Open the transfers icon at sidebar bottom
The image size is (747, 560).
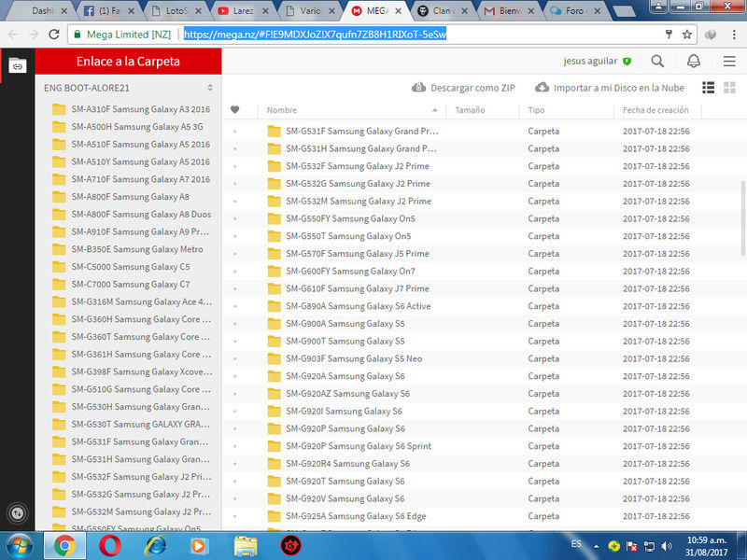(x=17, y=513)
